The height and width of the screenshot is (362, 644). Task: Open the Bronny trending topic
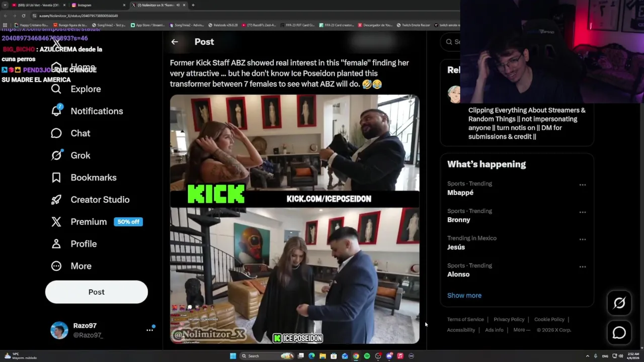(517, 215)
